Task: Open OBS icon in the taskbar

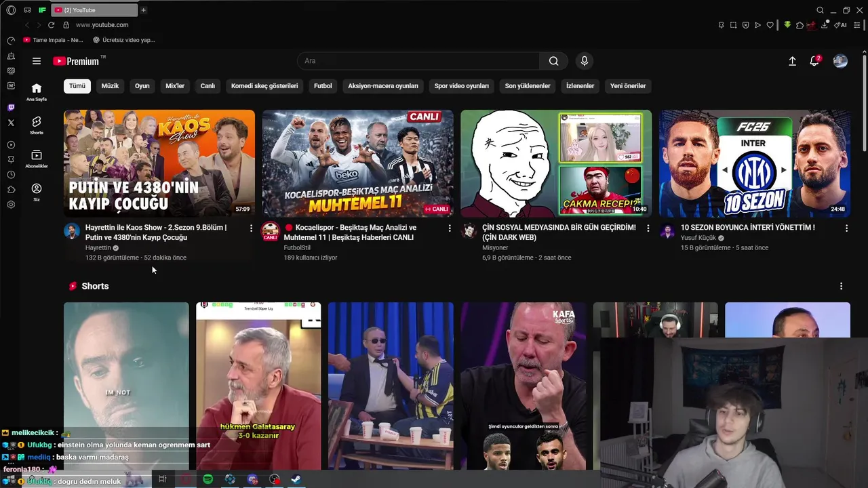Action: click(x=275, y=479)
